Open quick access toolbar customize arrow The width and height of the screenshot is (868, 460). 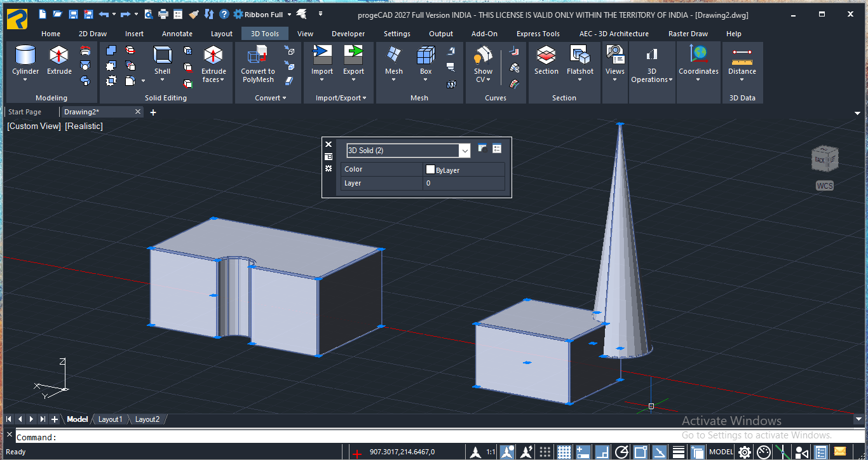(320, 13)
